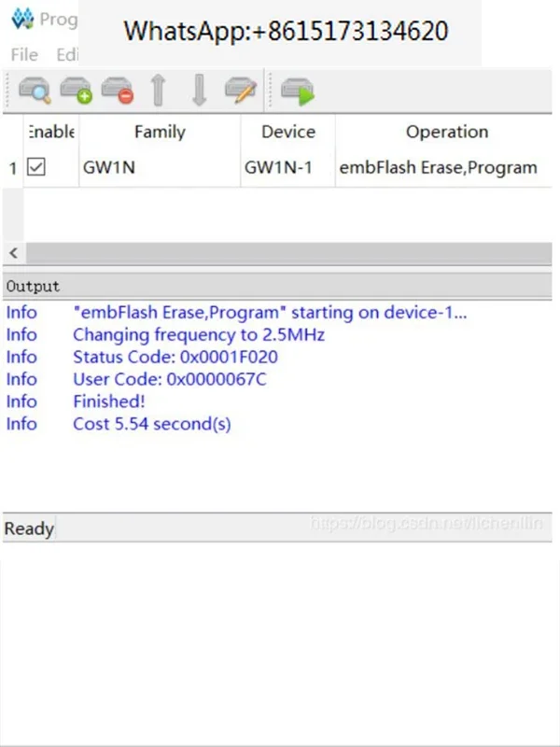Click the Device column header
The height and width of the screenshot is (747, 560).
click(288, 132)
